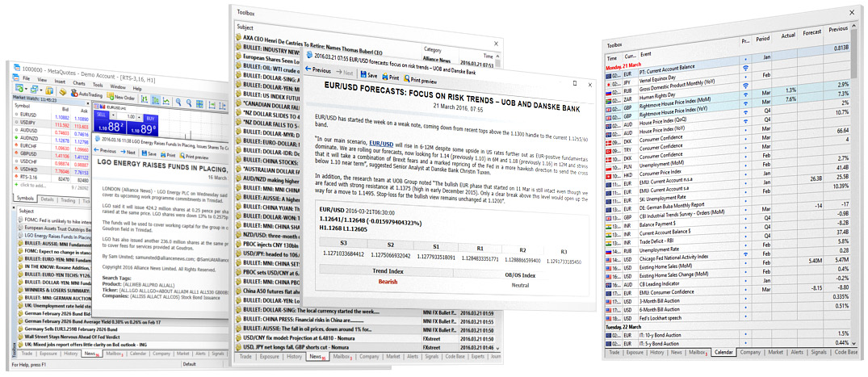Open Calendar tab in left MetaTrader window
Screen dimensions: 868x377
tap(137, 353)
